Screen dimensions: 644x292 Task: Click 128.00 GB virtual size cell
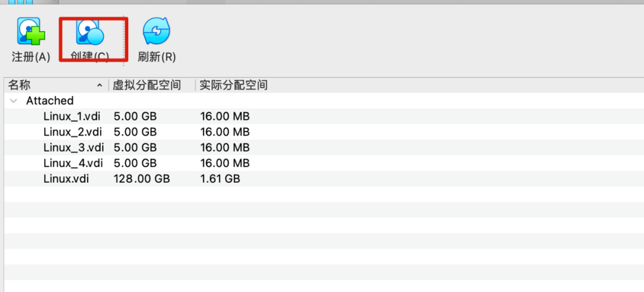click(142, 179)
